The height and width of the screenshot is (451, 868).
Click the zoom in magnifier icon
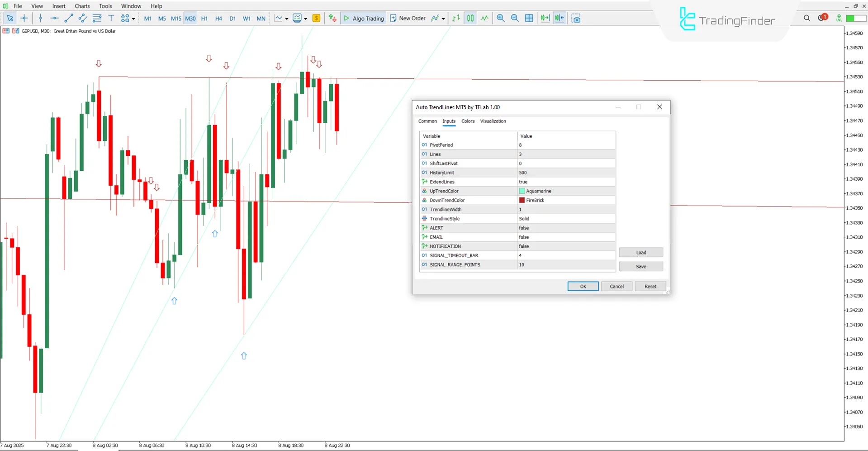[500, 18]
